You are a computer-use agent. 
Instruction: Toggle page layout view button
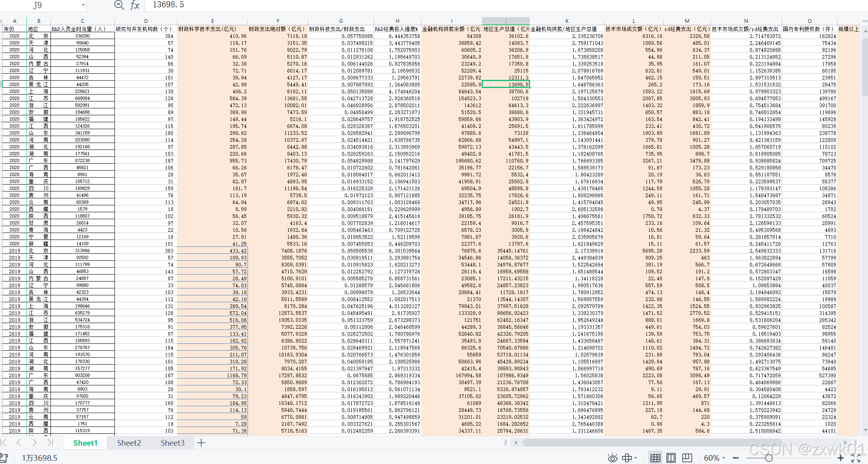click(671, 458)
